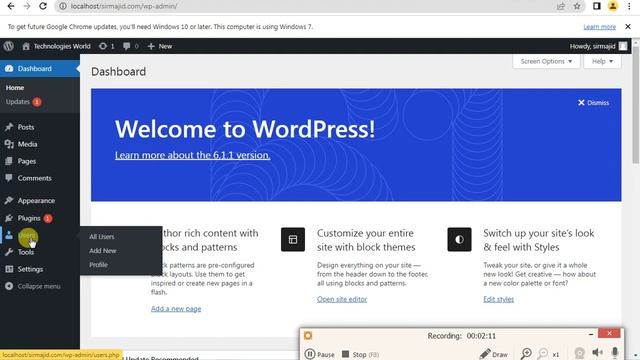The height and width of the screenshot is (360, 640).
Task: Select Draw pencil tool in recorder
Action: click(493, 354)
